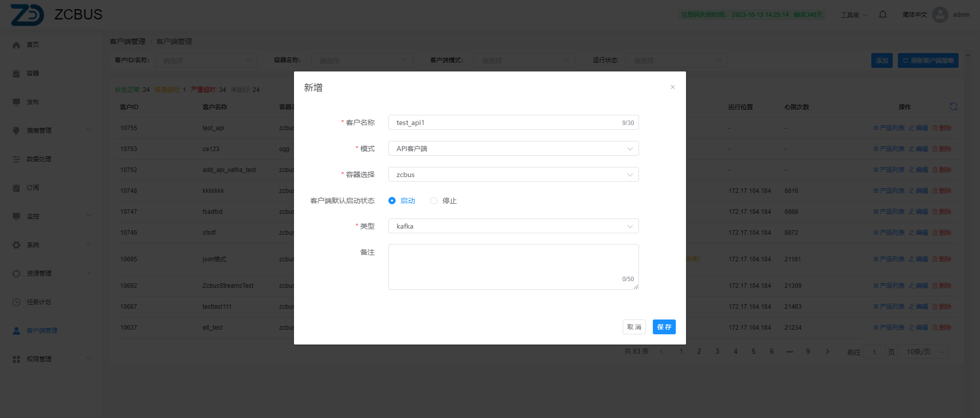Screen dimensions: 980x418
Task: Click the table refresh icon
Action: 953,107
